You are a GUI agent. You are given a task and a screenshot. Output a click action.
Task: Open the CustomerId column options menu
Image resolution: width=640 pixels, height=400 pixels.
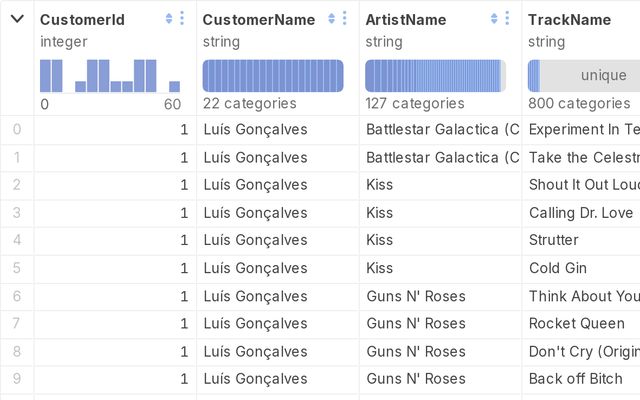[x=182, y=19]
